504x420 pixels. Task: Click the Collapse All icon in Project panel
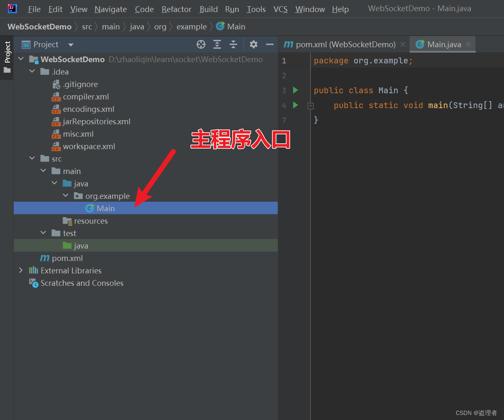pos(233,44)
